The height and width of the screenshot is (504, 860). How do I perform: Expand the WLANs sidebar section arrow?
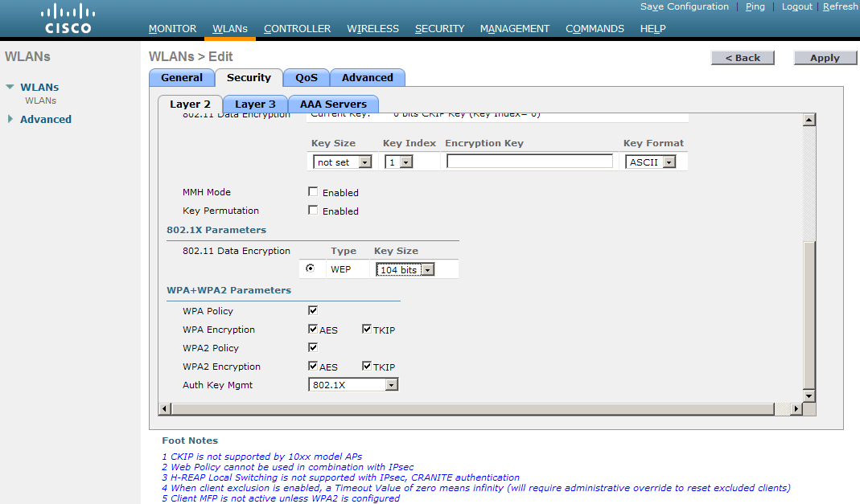(x=10, y=87)
